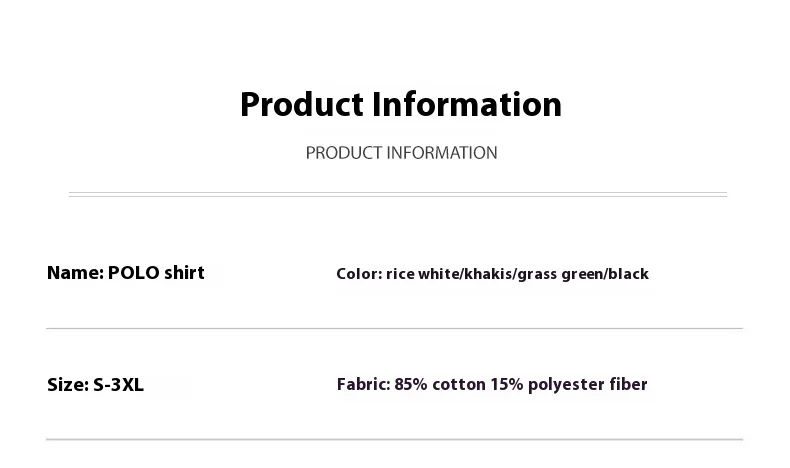Select the uppercase "INFORMATION" subtitle word
The image size is (790, 468).
441,153
